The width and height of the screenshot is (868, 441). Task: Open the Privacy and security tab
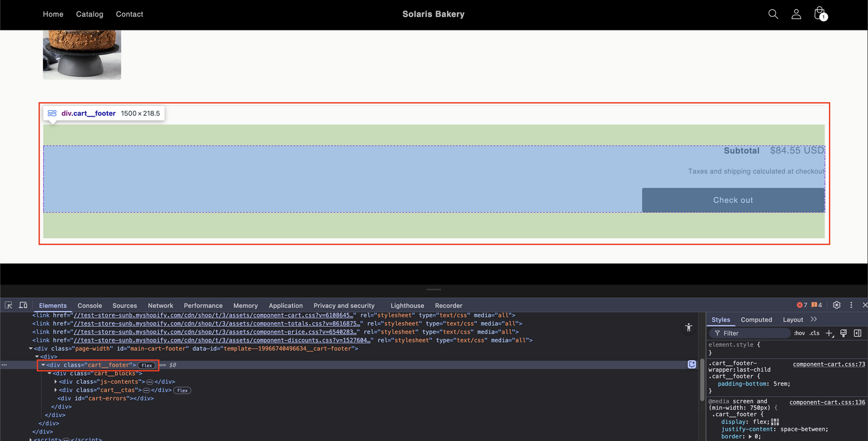point(344,306)
